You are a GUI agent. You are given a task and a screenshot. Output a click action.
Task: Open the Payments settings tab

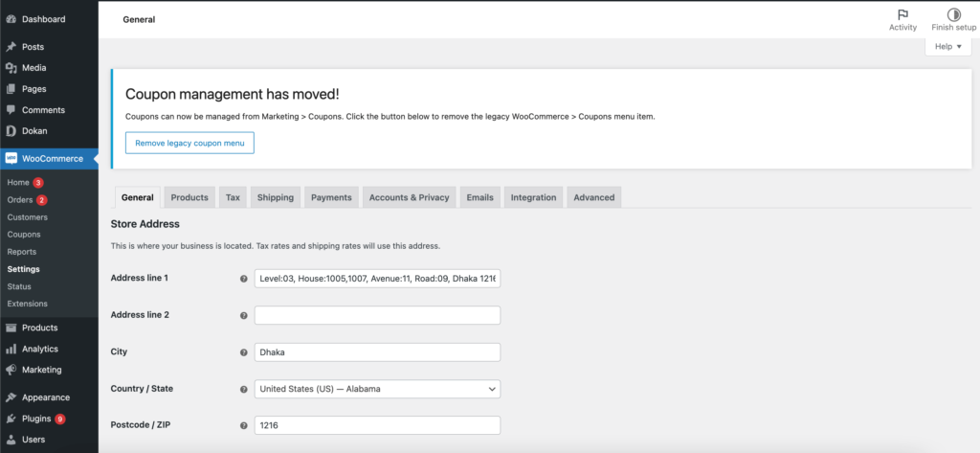(x=331, y=197)
